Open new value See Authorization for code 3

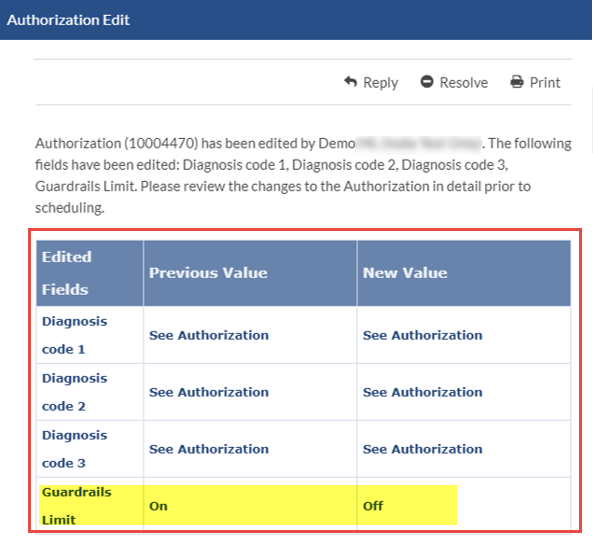[422, 449]
